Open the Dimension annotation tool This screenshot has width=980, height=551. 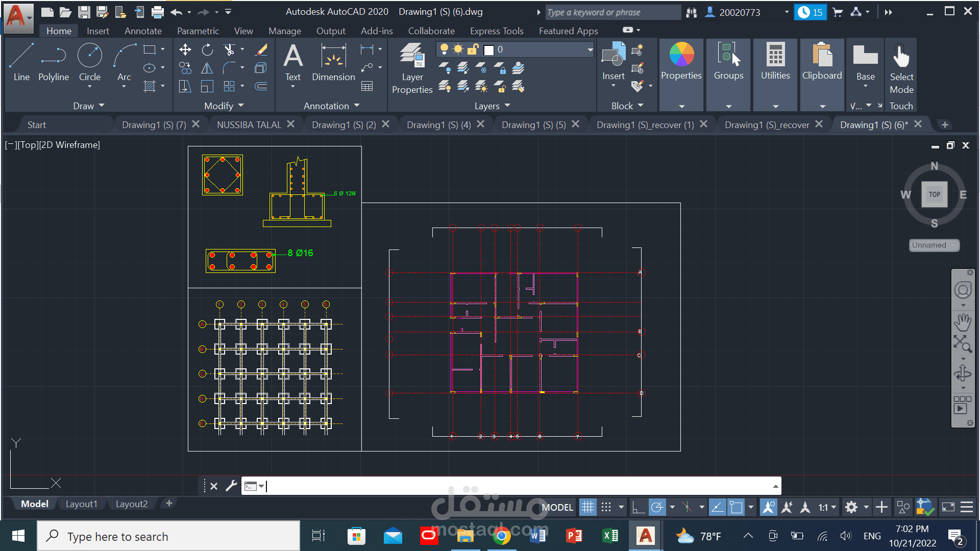coord(333,62)
